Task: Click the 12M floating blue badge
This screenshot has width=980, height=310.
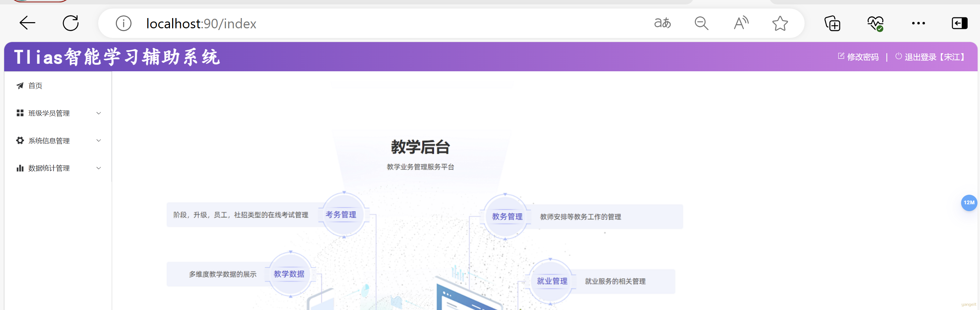Action: (969, 203)
